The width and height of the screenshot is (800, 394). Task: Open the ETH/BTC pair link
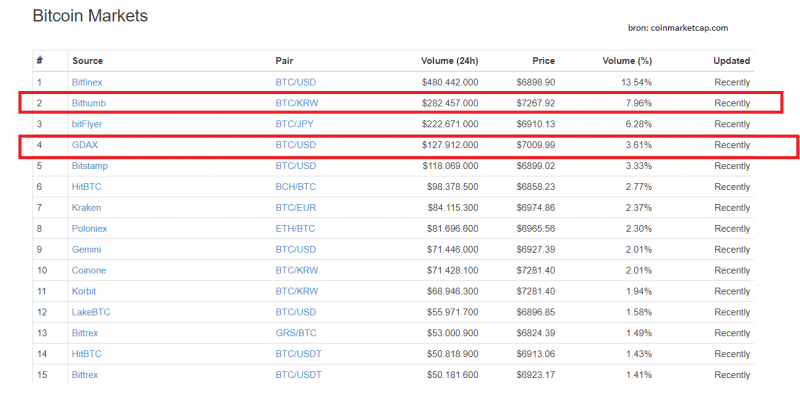tap(295, 229)
